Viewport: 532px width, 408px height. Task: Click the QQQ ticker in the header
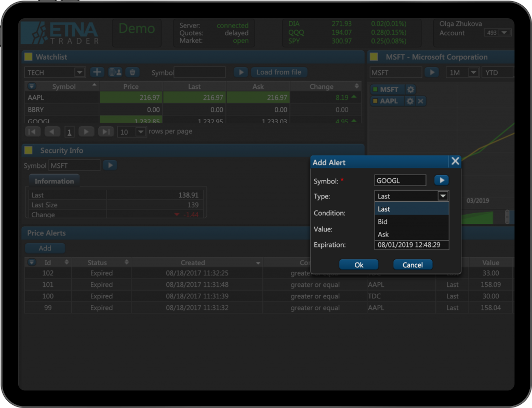296,33
